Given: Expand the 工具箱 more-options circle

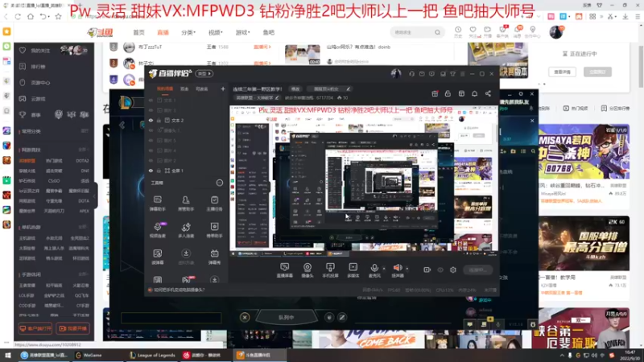Looking at the screenshot, I should tap(219, 183).
